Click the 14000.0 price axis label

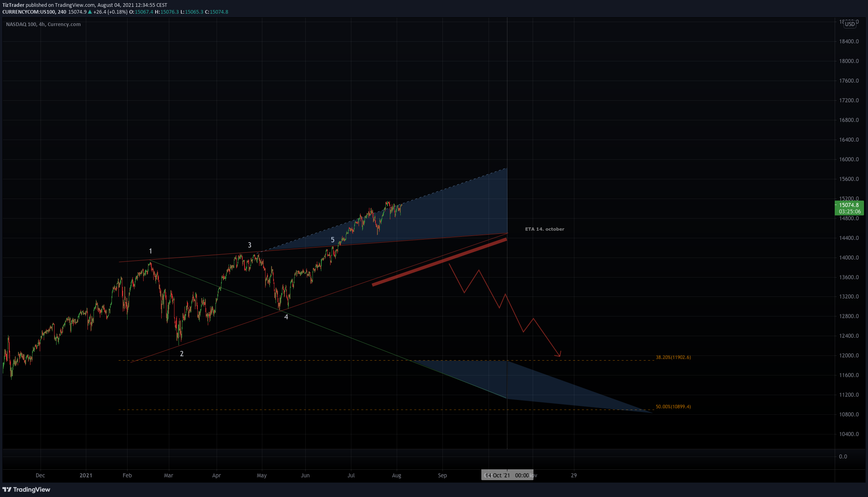tap(849, 258)
